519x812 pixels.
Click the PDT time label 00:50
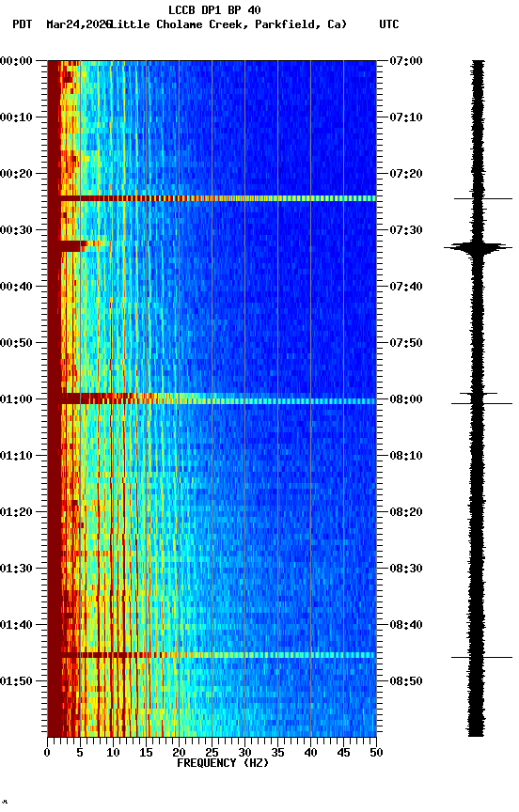click(x=16, y=343)
